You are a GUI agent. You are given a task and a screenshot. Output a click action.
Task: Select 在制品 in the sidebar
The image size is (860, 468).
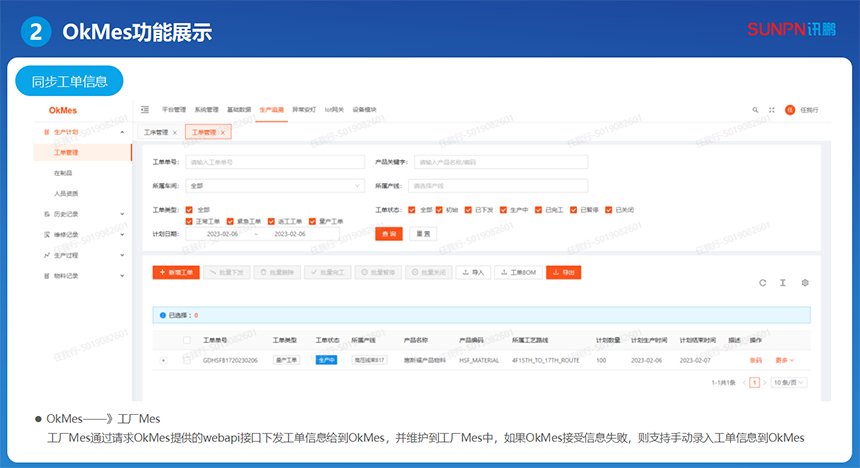click(x=62, y=172)
